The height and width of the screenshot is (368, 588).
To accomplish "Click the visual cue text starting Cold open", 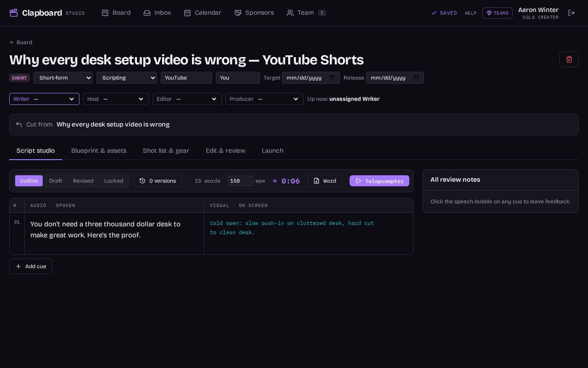I will coord(292,228).
